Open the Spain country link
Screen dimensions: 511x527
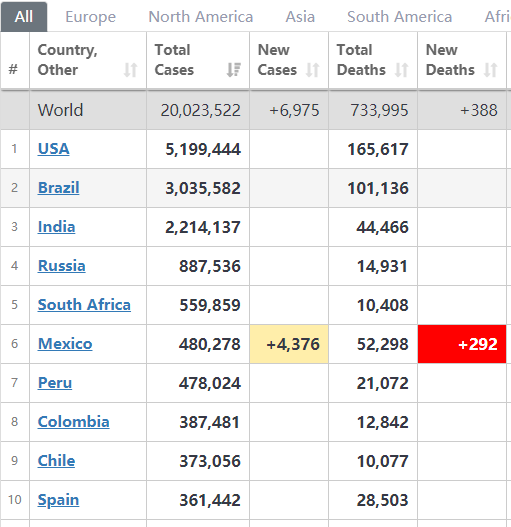58,500
